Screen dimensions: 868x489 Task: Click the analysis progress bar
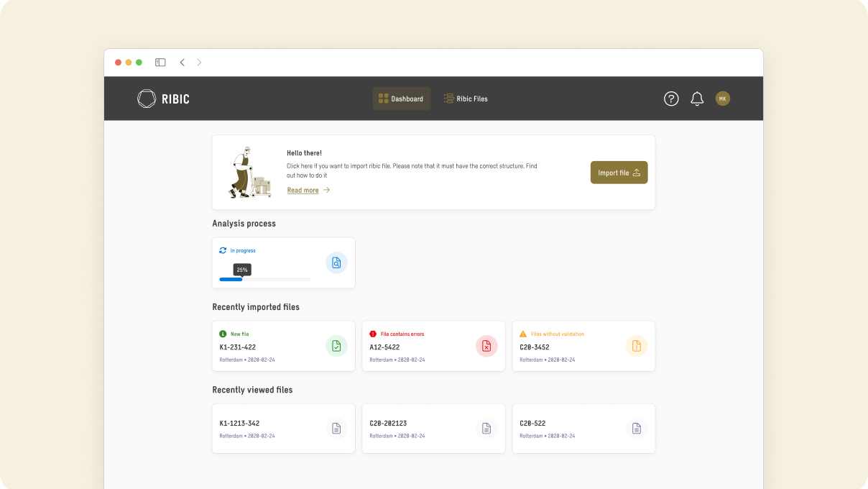(265, 279)
